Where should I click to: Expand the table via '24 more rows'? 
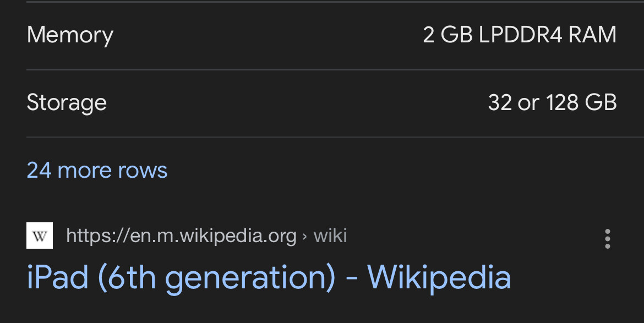(x=97, y=170)
